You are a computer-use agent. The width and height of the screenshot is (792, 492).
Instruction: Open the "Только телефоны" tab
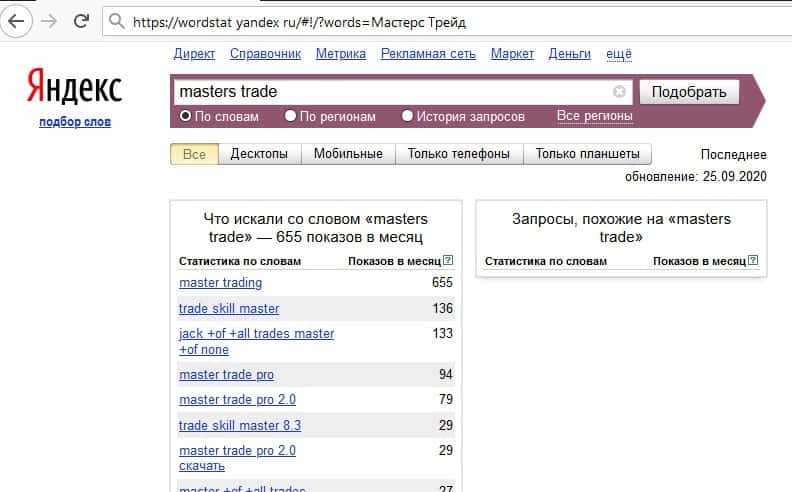coord(459,154)
